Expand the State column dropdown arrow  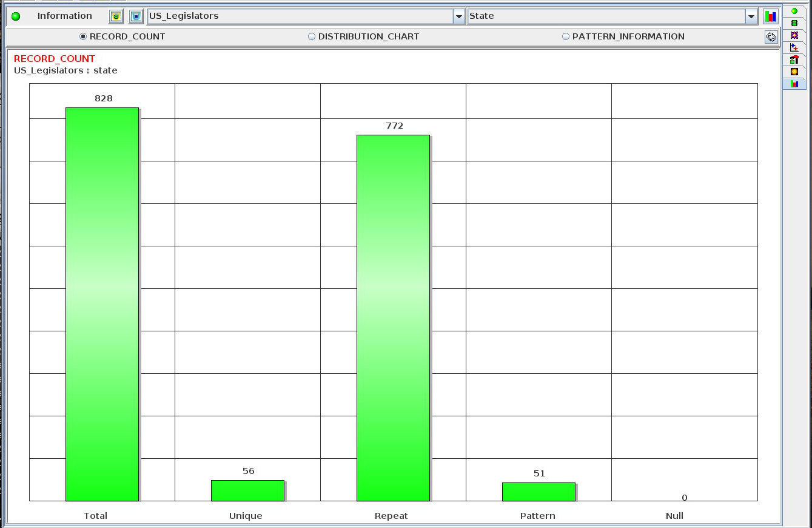pos(751,16)
